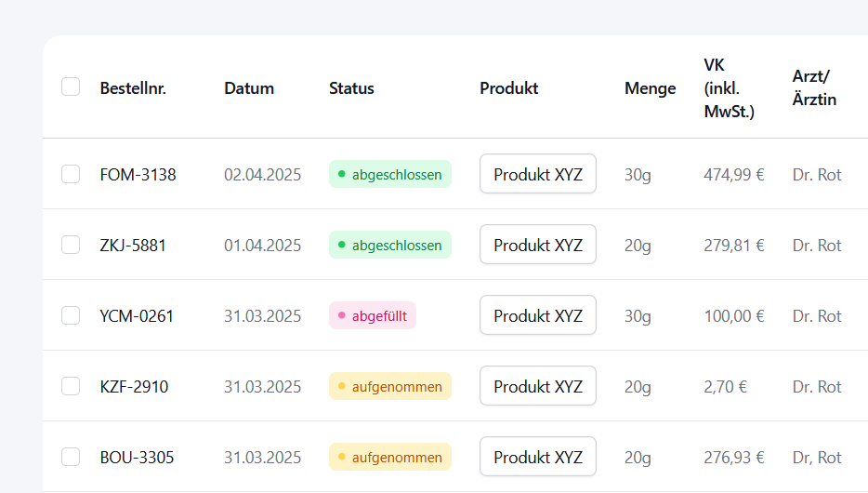
Task: Sort by the Status column header
Action: point(351,88)
